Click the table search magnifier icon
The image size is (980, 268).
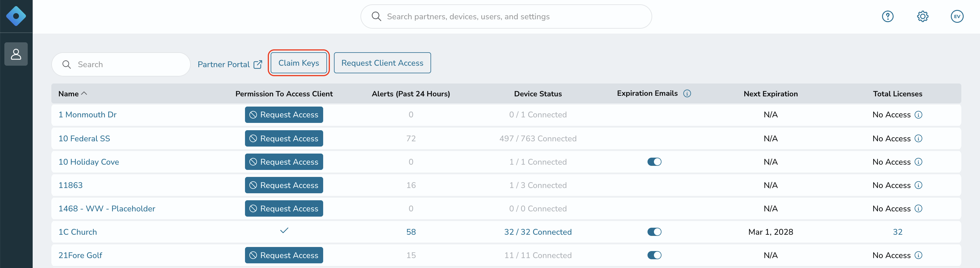[x=66, y=64]
